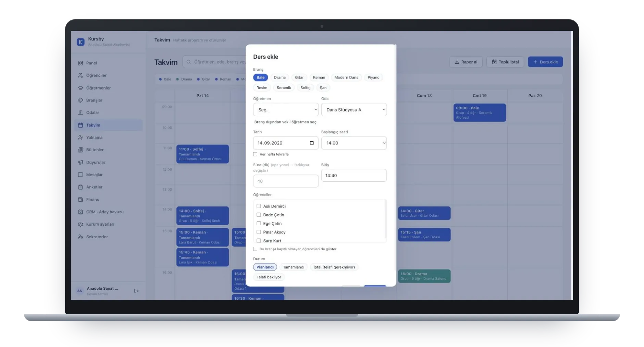Open the Anketler clipboard icon
The width and height of the screenshot is (644, 347).
tap(80, 187)
